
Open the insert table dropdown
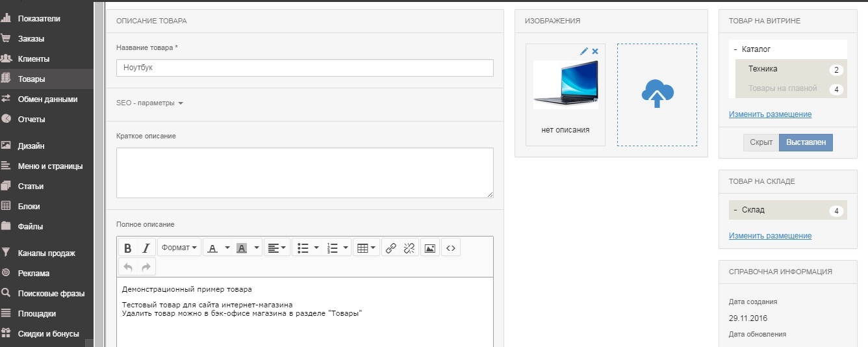tap(366, 248)
